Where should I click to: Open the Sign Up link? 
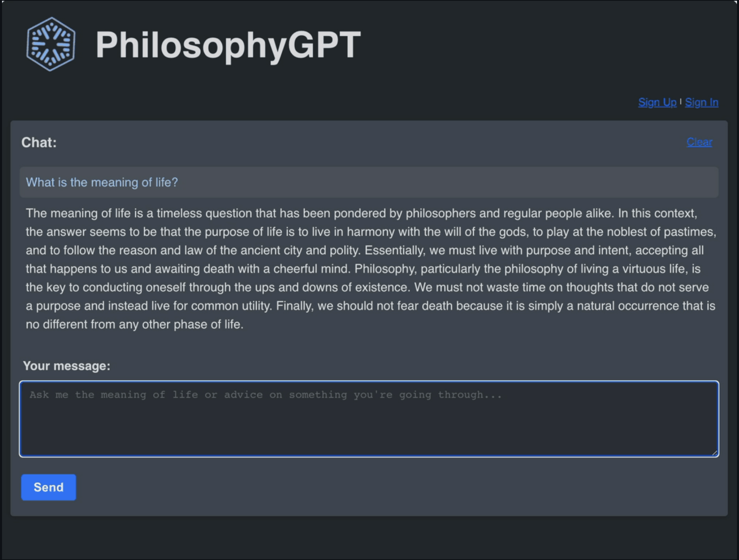(x=657, y=103)
